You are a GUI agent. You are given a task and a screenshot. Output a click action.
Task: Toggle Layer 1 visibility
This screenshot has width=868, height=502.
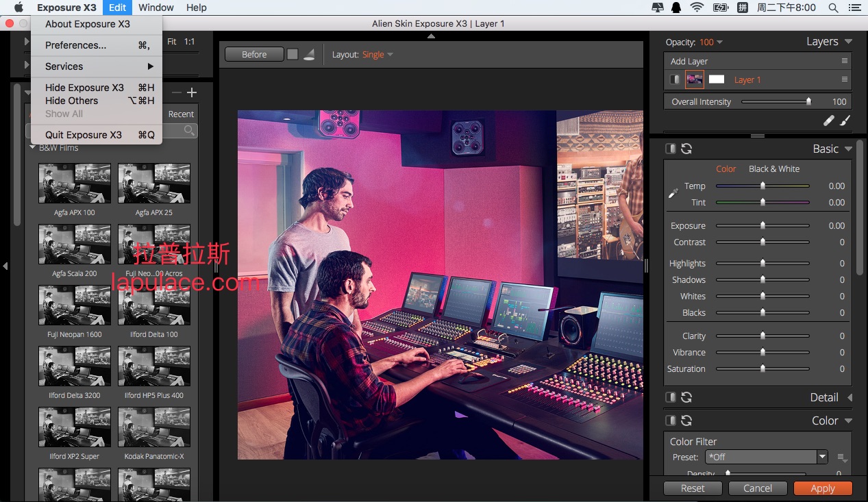675,79
